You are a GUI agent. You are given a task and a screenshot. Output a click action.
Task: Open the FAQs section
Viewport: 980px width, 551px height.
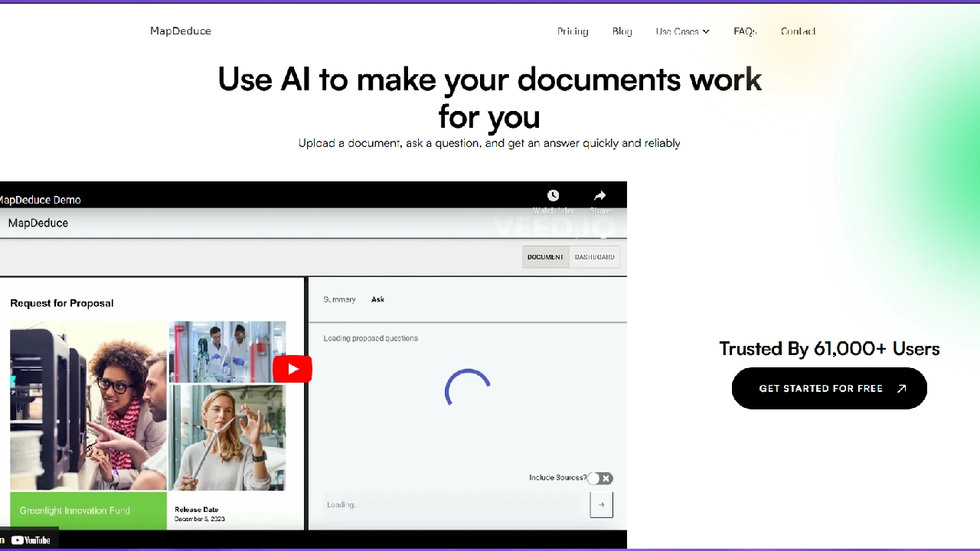[745, 31]
